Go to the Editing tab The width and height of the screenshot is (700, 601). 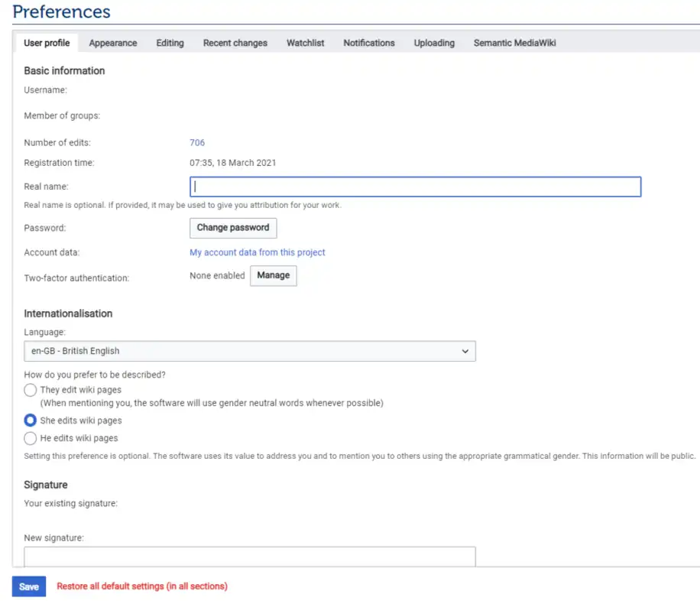pyautogui.click(x=170, y=43)
